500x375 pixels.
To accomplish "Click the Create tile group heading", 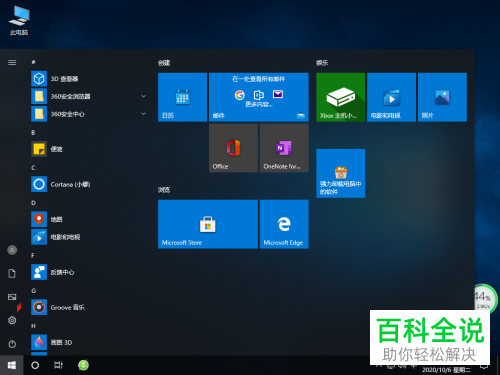I will [x=164, y=63].
